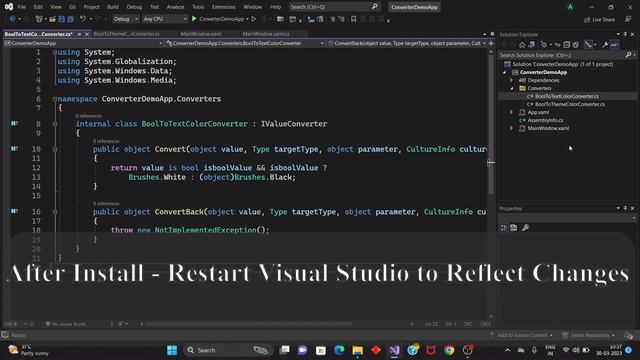The width and height of the screenshot is (640, 360).
Task: Click the Solution Explorer search magnifier icon
Action: click(629, 55)
